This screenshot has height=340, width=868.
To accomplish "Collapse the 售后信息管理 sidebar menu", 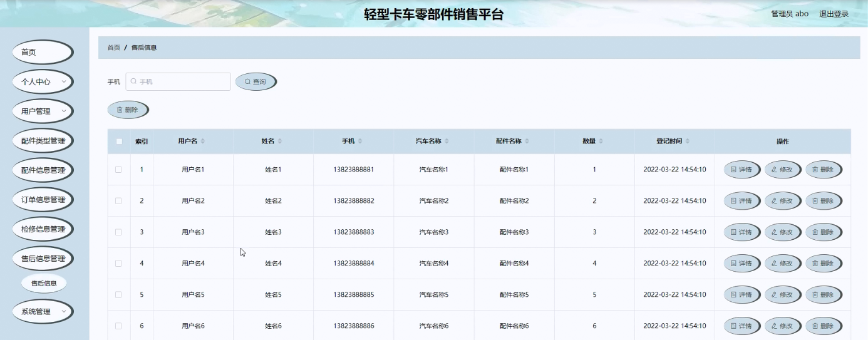I will 43,259.
